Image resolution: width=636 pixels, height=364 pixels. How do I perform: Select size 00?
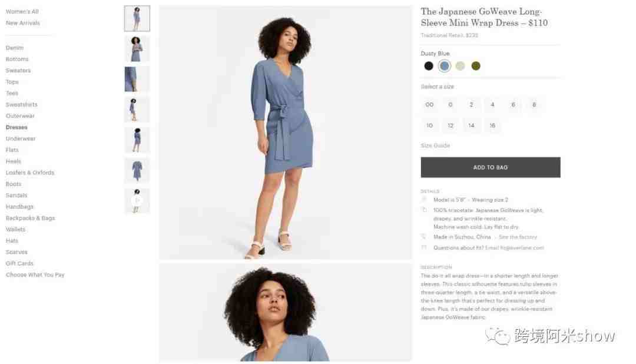click(429, 105)
